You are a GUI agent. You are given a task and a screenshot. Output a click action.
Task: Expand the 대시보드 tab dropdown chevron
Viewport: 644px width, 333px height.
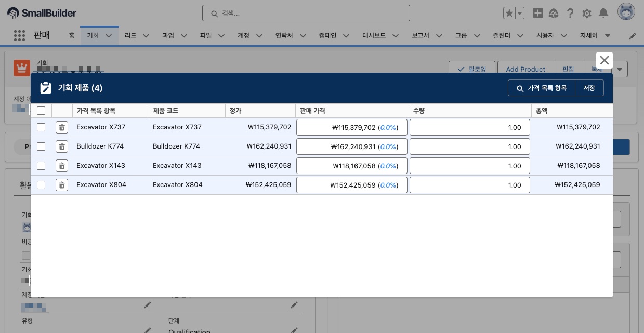coord(396,36)
